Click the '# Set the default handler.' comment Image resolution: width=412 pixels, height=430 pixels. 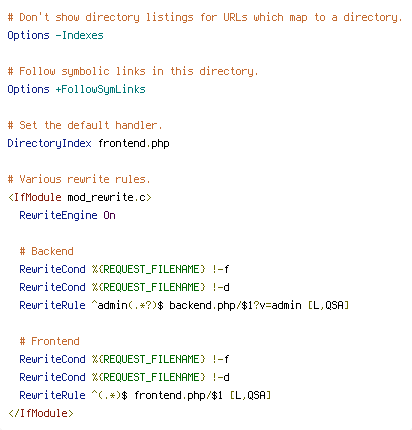click(85, 125)
